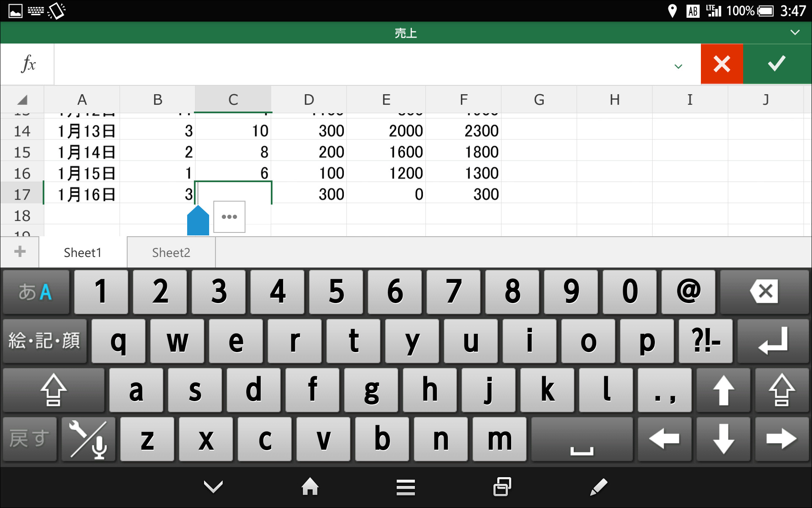Click the fx function icon
Image resolution: width=812 pixels, height=508 pixels.
(27, 64)
